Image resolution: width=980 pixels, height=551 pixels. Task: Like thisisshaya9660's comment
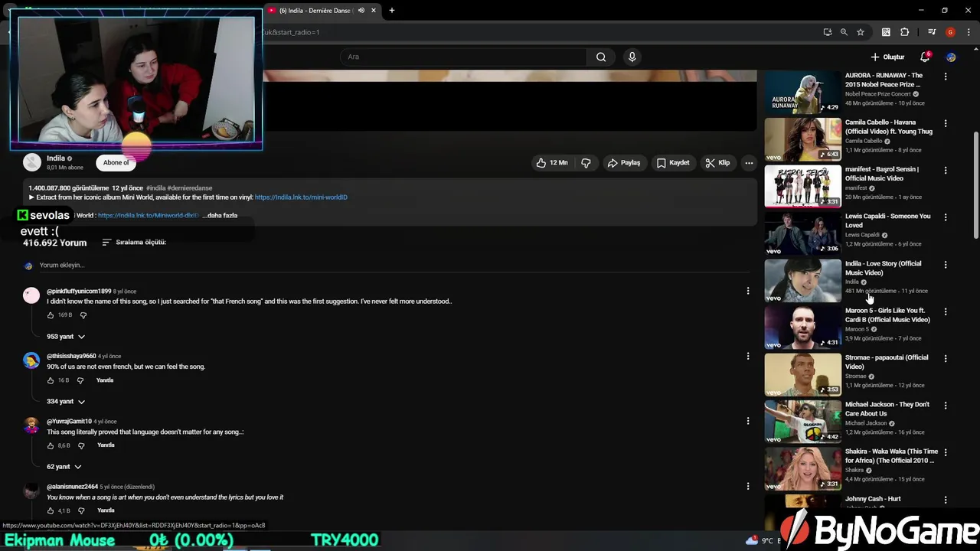pyautogui.click(x=51, y=380)
